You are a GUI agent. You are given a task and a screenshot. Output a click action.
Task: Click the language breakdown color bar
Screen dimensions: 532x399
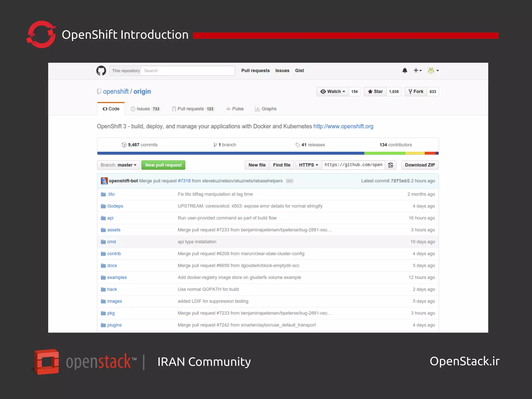(x=268, y=153)
